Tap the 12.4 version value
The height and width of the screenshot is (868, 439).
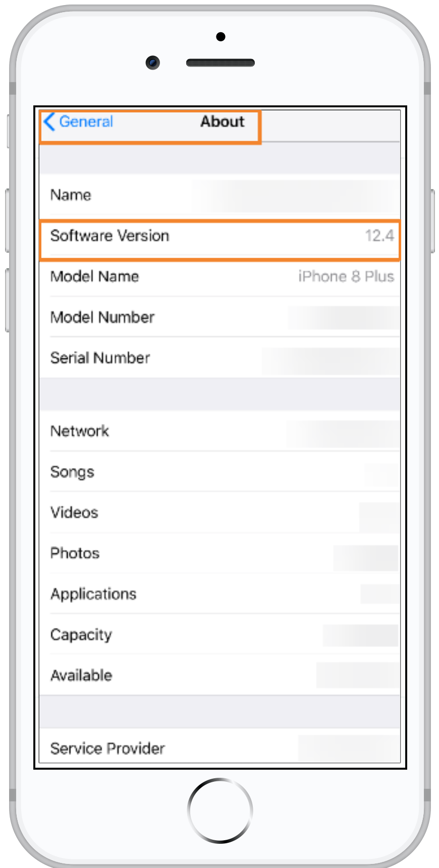coord(379,235)
